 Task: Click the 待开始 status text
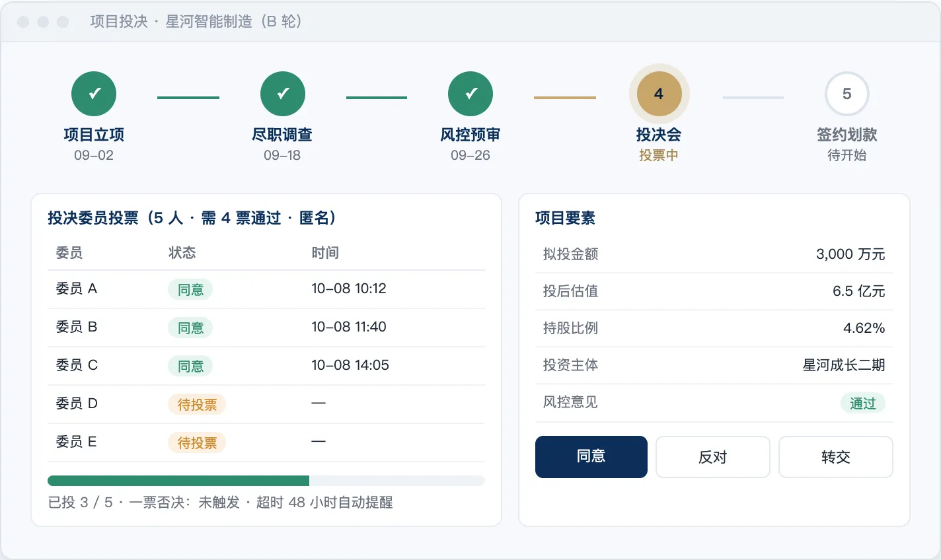point(847,155)
